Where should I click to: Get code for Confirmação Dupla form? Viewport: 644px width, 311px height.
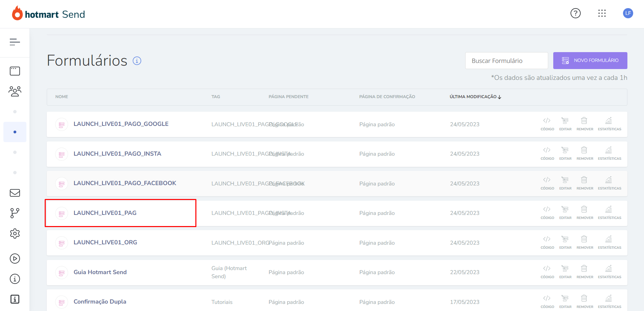[547, 302]
